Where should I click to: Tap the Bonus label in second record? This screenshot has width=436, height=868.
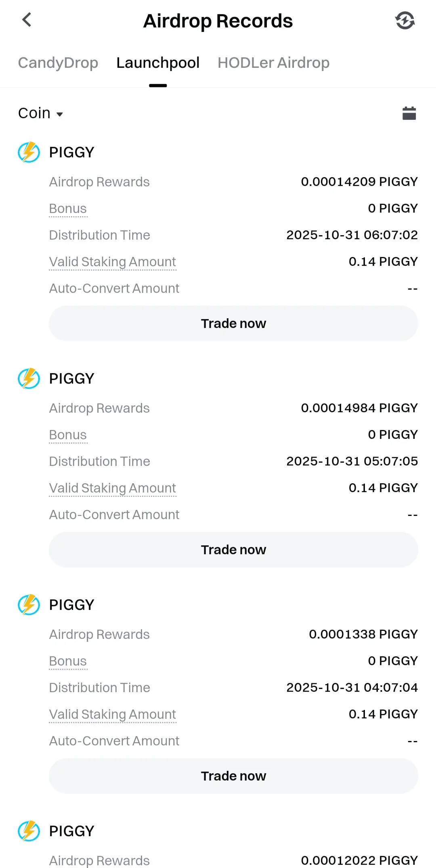click(x=68, y=435)
